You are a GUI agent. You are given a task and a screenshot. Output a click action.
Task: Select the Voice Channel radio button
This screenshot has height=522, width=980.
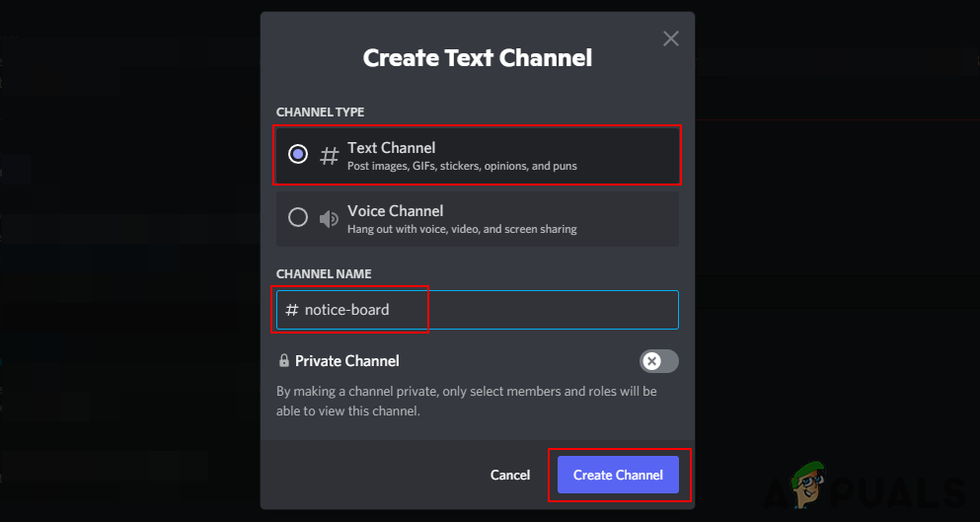coord(297,218)
